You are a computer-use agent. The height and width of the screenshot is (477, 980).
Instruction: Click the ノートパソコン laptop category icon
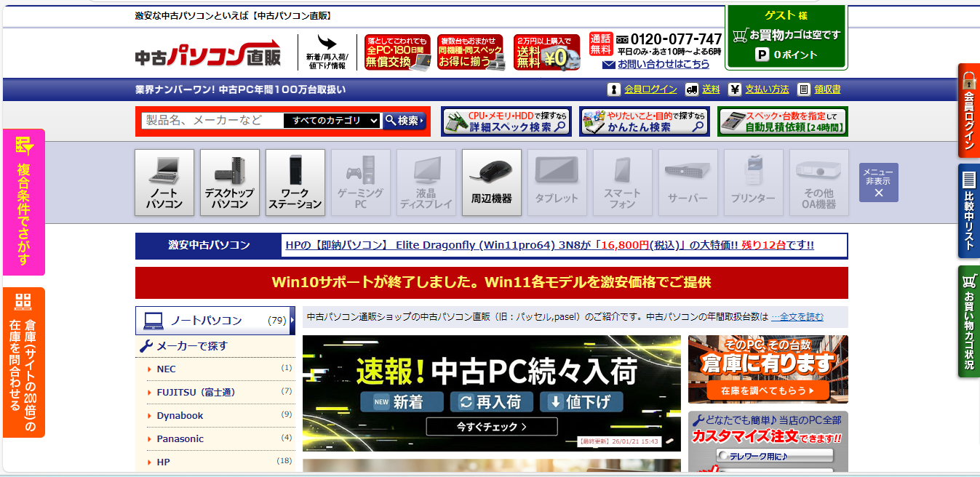[164, 183]
